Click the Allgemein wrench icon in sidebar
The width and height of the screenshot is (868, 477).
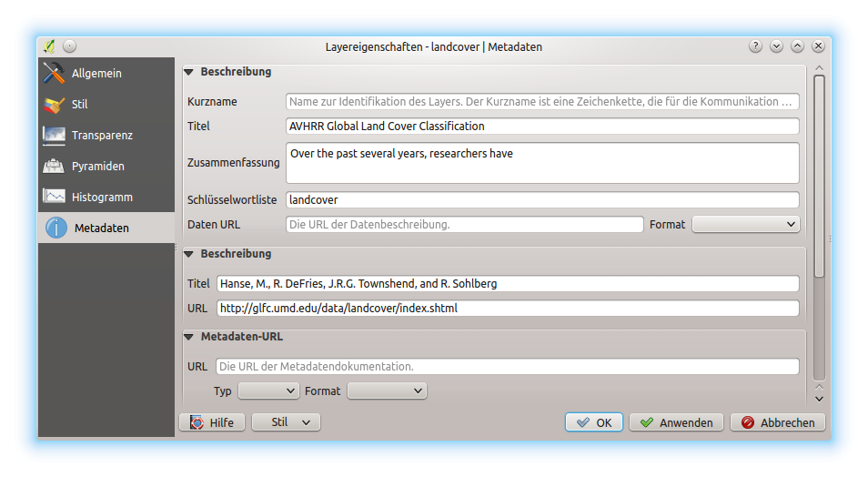coord(55,74)
